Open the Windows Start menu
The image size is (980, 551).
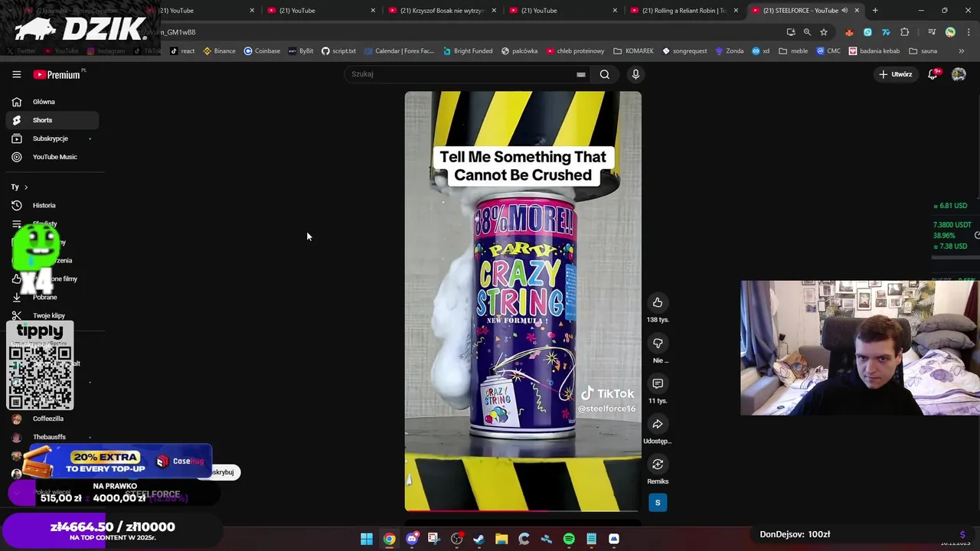[x=367, y=539]
